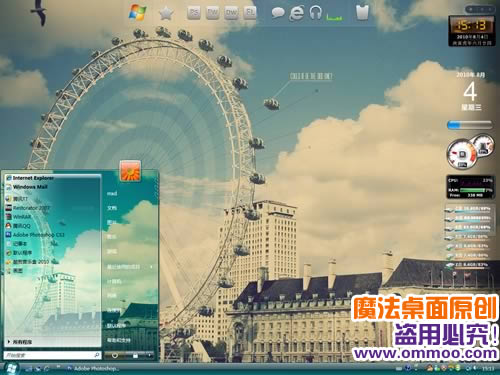Click the calendar gadget showing day 4
The height and width of the screenshot is (375, 500).
click(470, 91)
